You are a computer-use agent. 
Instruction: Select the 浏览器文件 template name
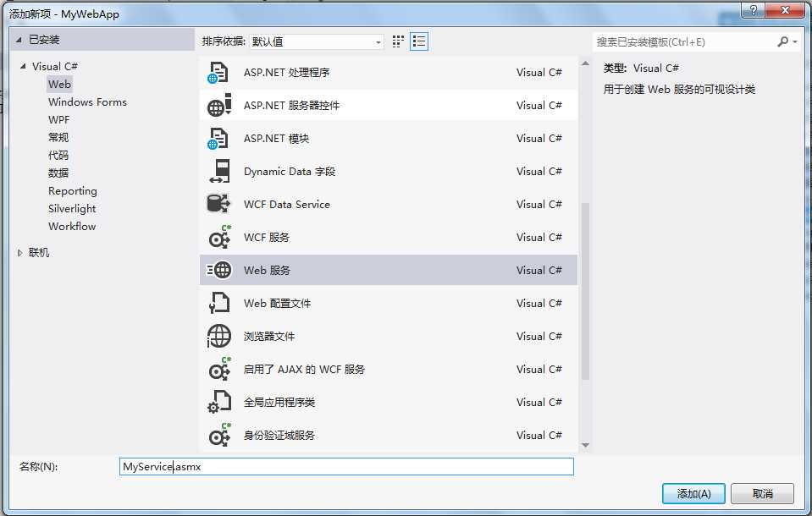269,337
